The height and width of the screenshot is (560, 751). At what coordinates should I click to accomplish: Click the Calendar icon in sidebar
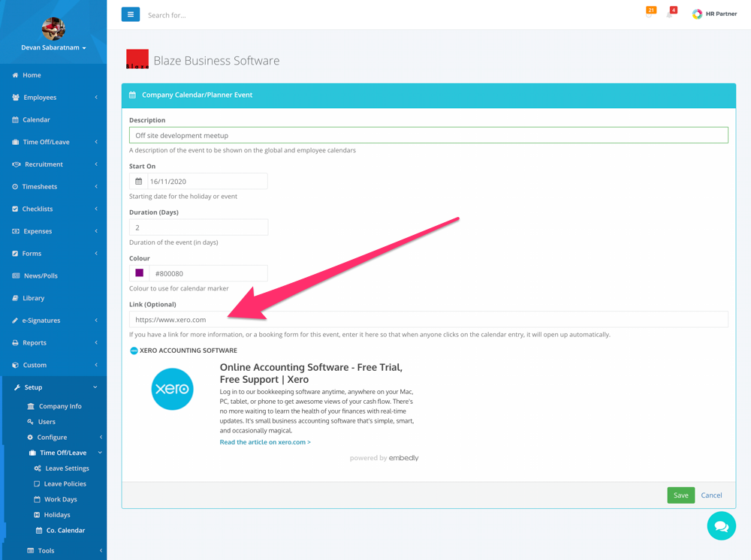click(15, 119)
